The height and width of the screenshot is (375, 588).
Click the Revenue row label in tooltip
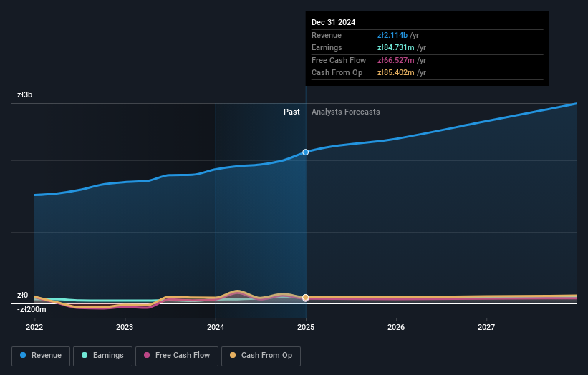click(x=327, y=35)
